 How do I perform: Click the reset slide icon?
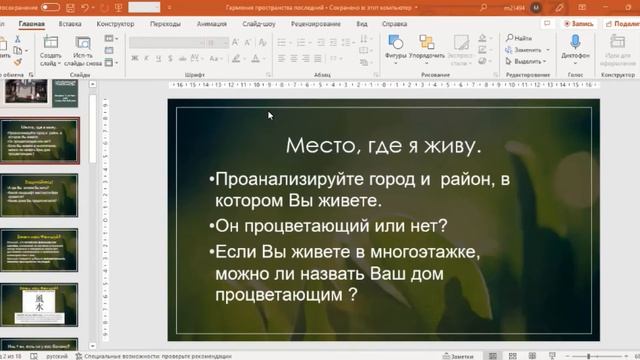(x=109, y=51)
